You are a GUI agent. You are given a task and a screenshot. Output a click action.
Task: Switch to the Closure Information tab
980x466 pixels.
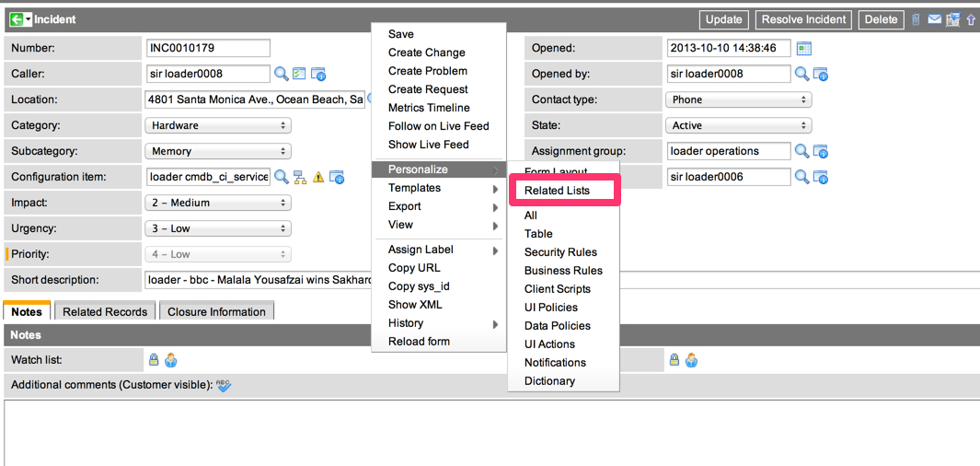216,312
